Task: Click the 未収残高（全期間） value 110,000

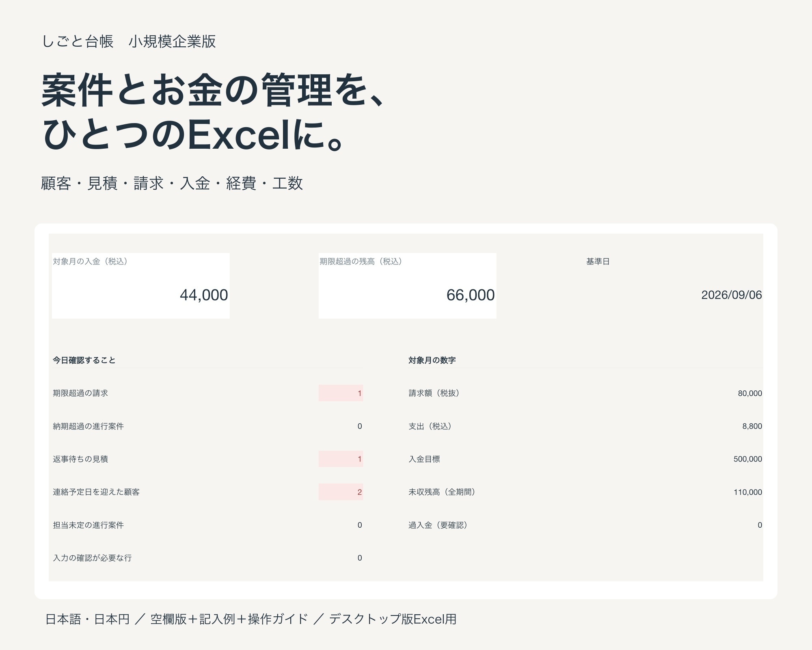Action: (x=748, y=492)
